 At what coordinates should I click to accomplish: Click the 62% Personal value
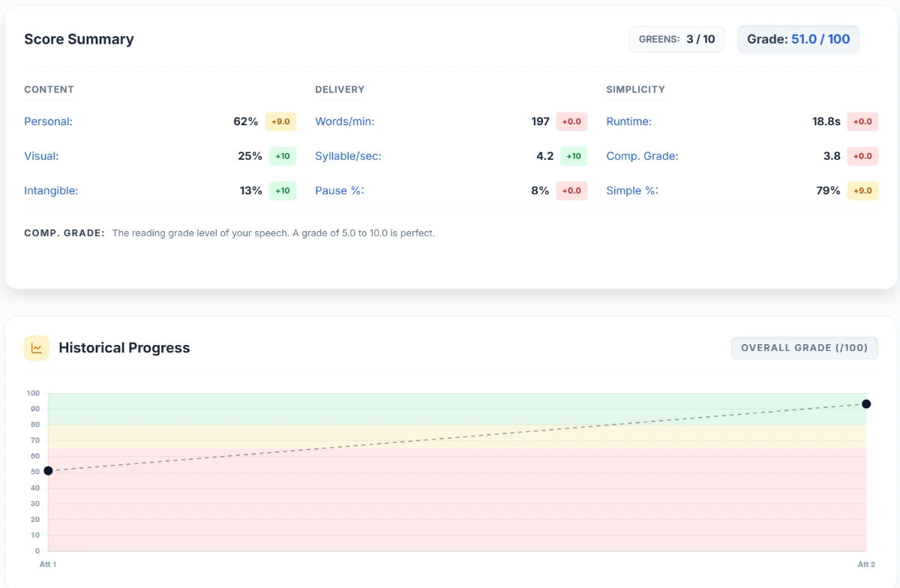click(246, 121)
